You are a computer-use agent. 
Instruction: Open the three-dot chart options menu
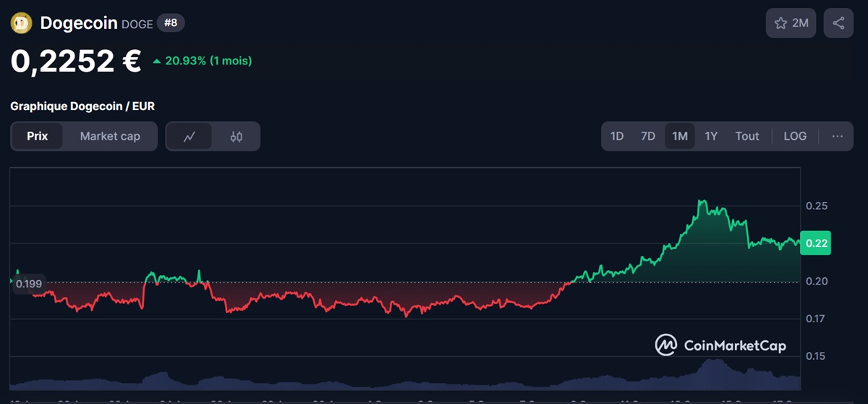coord(838,136)
